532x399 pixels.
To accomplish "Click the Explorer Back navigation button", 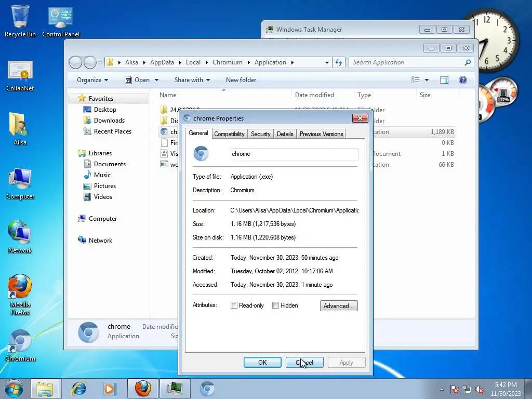I will point(75,62).
